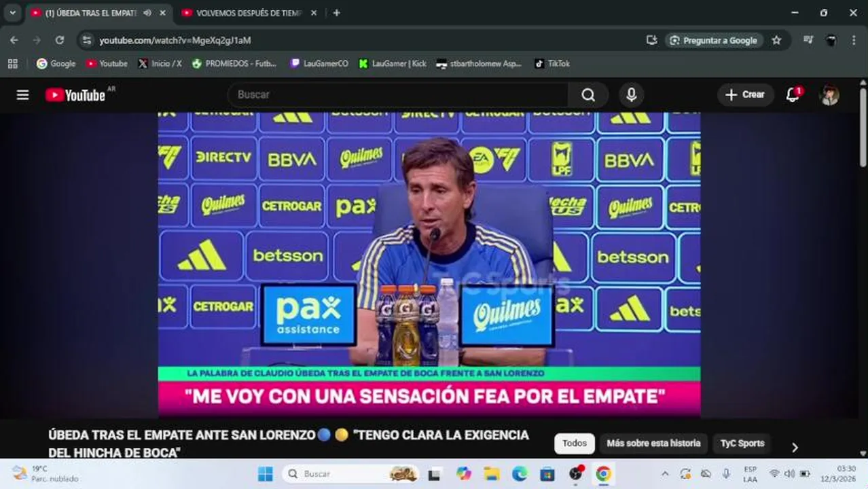The height and width of the screenshot is (489, 868).
Task: Select Más sobre esta historia chip
Action: click(653, 443)
